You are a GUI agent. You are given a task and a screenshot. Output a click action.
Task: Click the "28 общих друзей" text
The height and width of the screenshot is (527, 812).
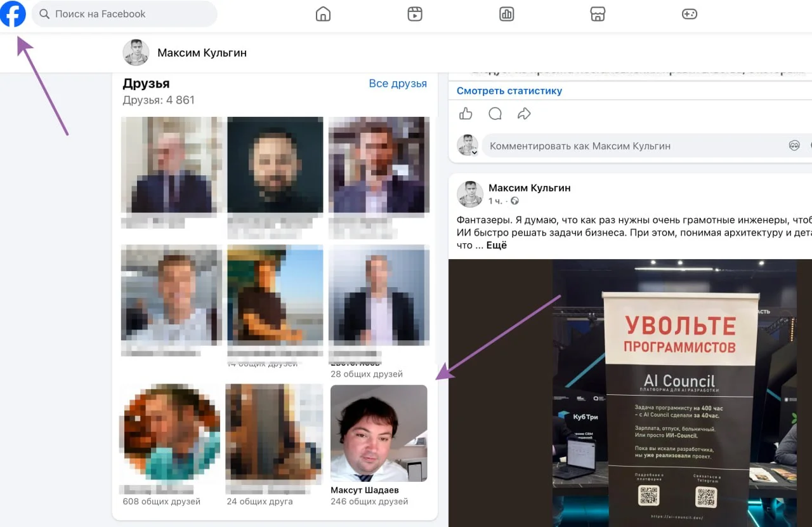pyautogui.click(x=367, y=374)
